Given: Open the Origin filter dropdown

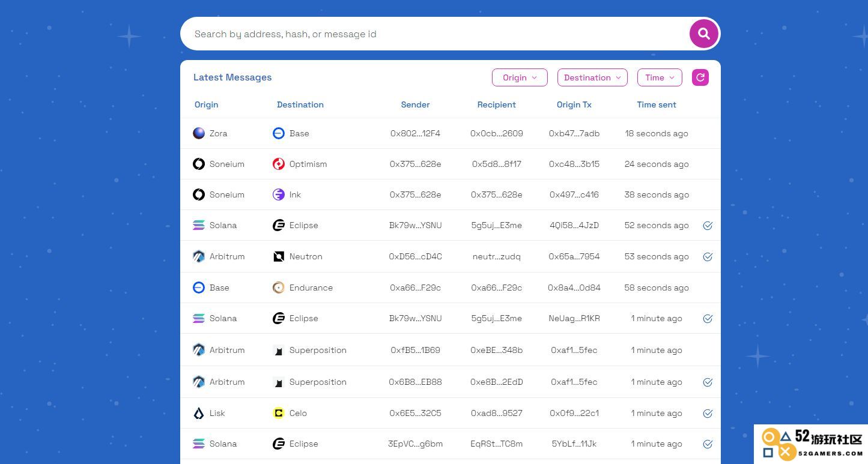Looking at the screenshot, I should (520, 77).
